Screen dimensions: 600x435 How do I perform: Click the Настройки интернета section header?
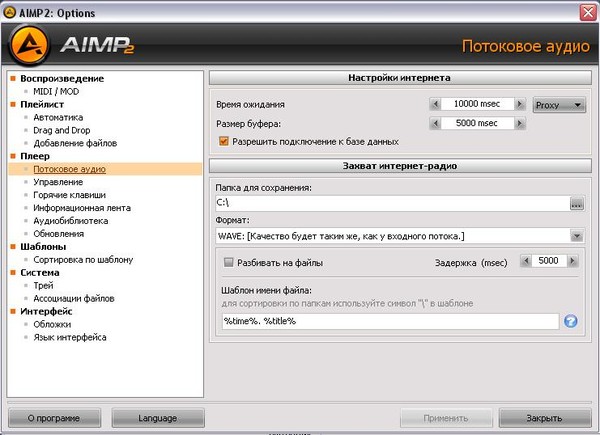point(400,78)
